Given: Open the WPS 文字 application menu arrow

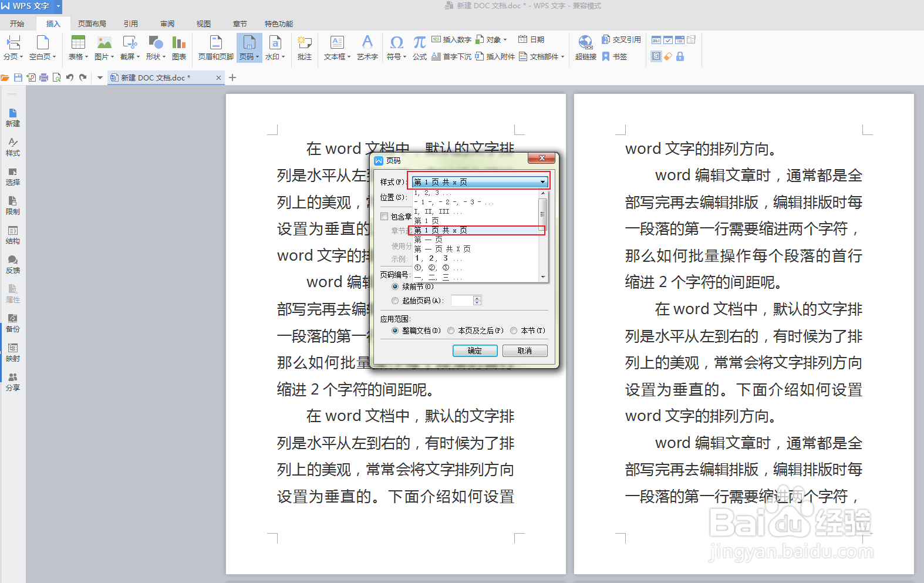Looking at the screenshot, I should click(x=58, y=6).
